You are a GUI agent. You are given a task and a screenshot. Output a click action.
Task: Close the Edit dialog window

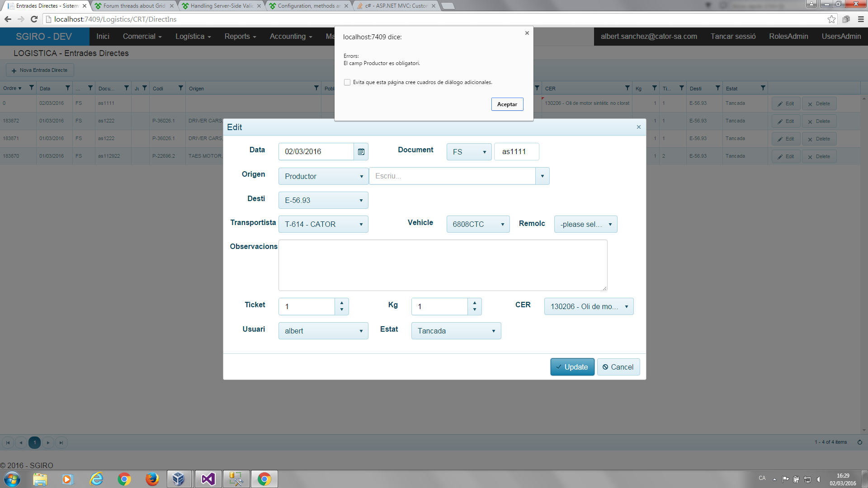tap(638, 127)
